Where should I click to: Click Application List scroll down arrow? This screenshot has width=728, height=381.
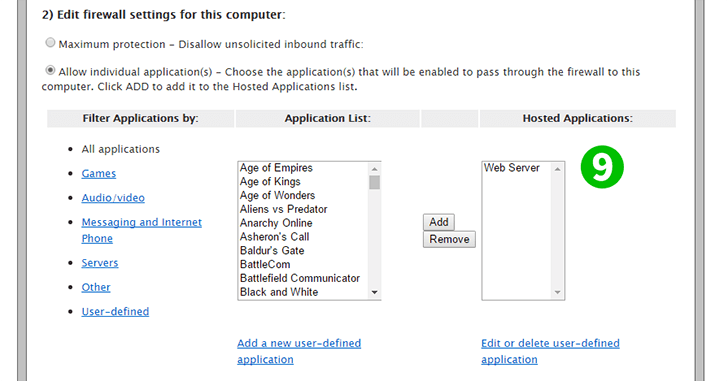click(375, 293)
